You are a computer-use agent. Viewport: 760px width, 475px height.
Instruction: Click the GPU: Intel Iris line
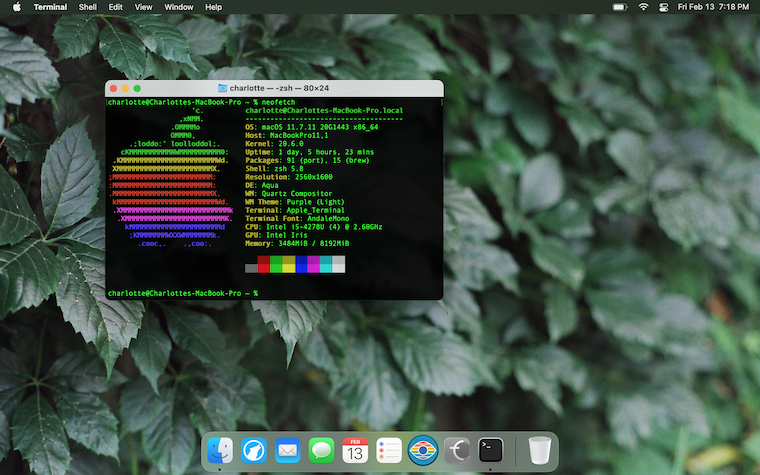(x=276, y=235)
